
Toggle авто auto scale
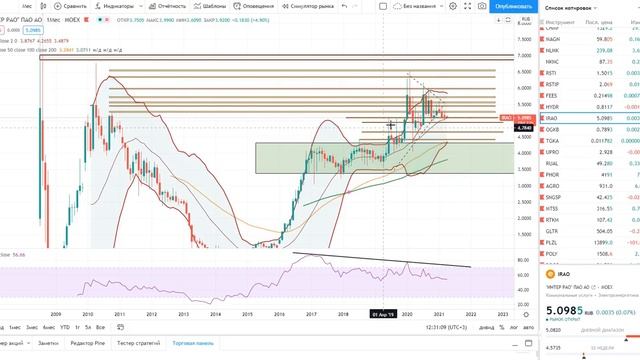(528, 327)
